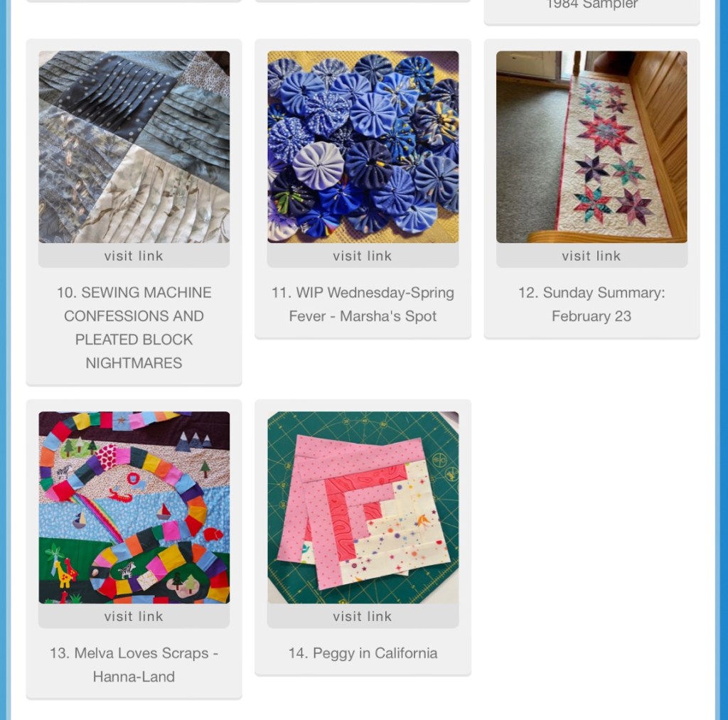Open the 1984 Sampler entry title
This screenshot has height=720, width=728.
591,5
